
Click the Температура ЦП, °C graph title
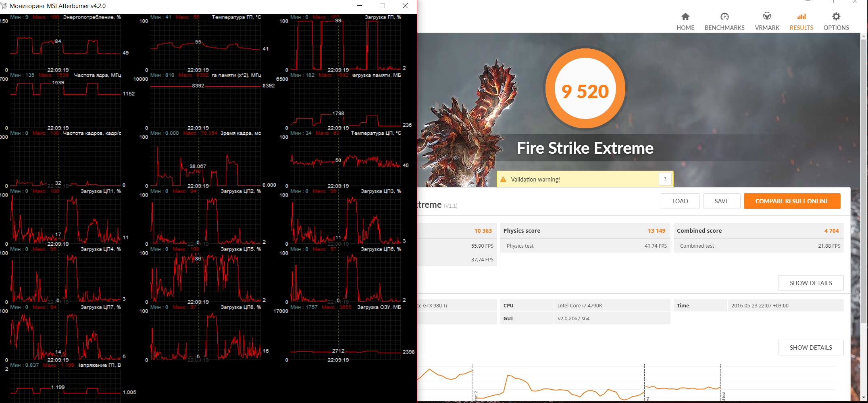click(376, 133)
